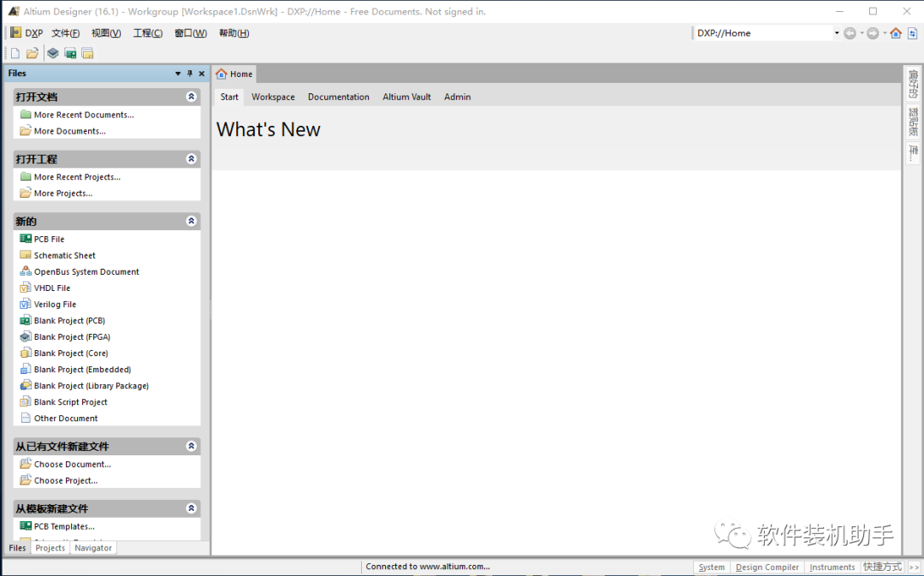Click the DXP system menu icon
924x576 pixels.
click(16, 33)
